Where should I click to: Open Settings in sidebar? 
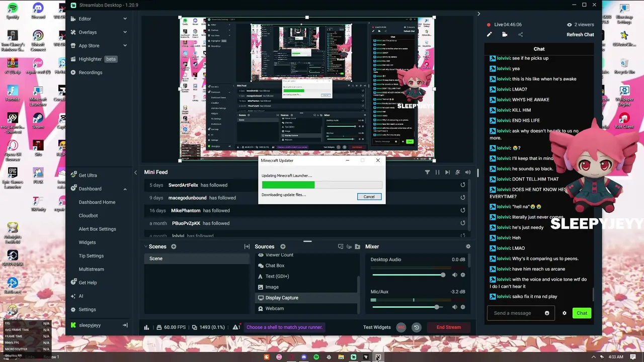[x=83, y=310]
